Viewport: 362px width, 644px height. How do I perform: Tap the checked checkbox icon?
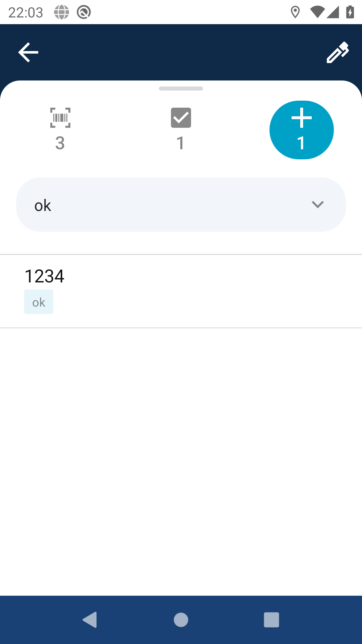point(181,118)
